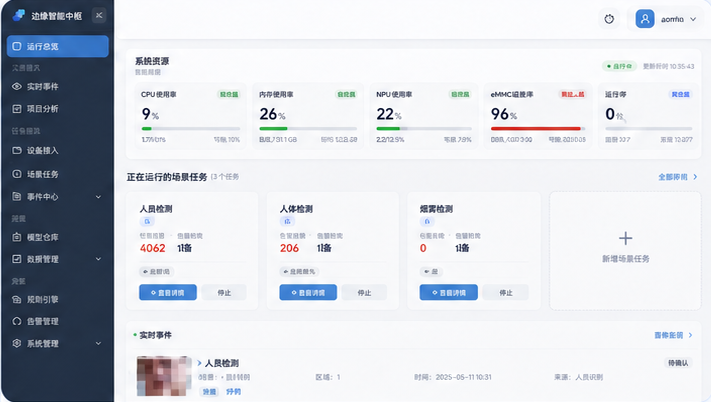This screenshot has width=711, height=402.
Task: Click the user avatar icon
Action: click(645, 19)
